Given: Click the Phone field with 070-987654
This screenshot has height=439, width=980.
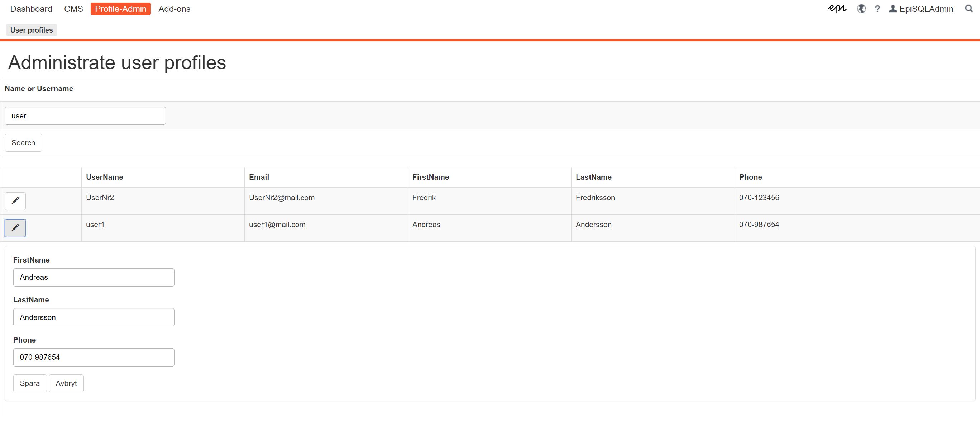Looking at the screenshot, I should point(94,357).
